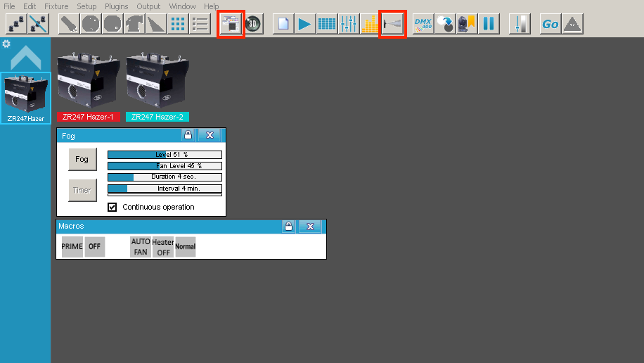Image resolution: width=644 pixels, height=363 pixels.
Task: Lock the Fog panel
Action: coord(188,135)
